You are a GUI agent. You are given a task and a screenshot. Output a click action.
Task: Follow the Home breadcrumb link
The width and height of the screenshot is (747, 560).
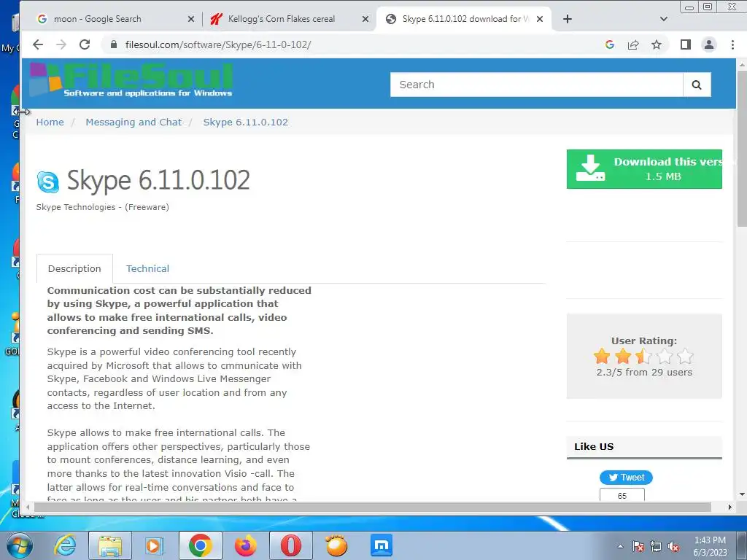pyautogui.click(x=50, y=122)
